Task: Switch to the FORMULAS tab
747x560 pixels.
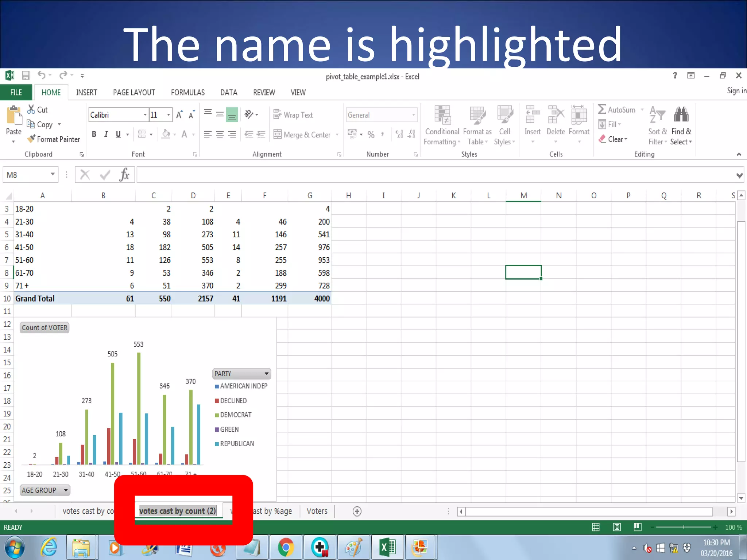Action: [x=187, y=93]
